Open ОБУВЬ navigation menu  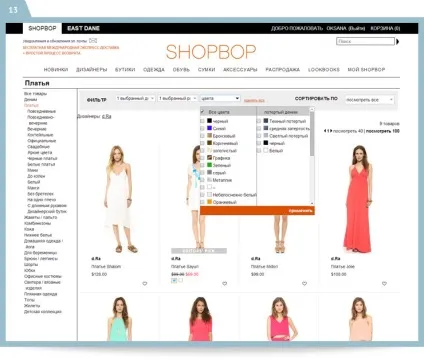point(181,70)
